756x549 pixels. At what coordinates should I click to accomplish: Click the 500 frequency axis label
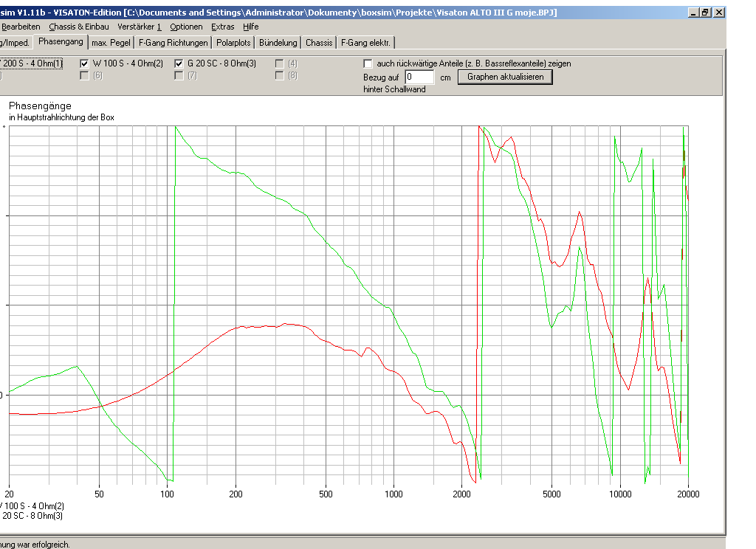326,494
